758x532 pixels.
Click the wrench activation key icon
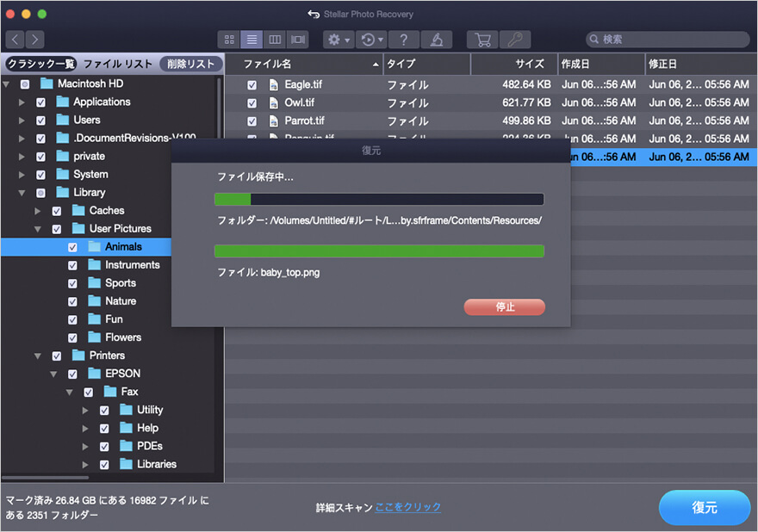point(514,40)
